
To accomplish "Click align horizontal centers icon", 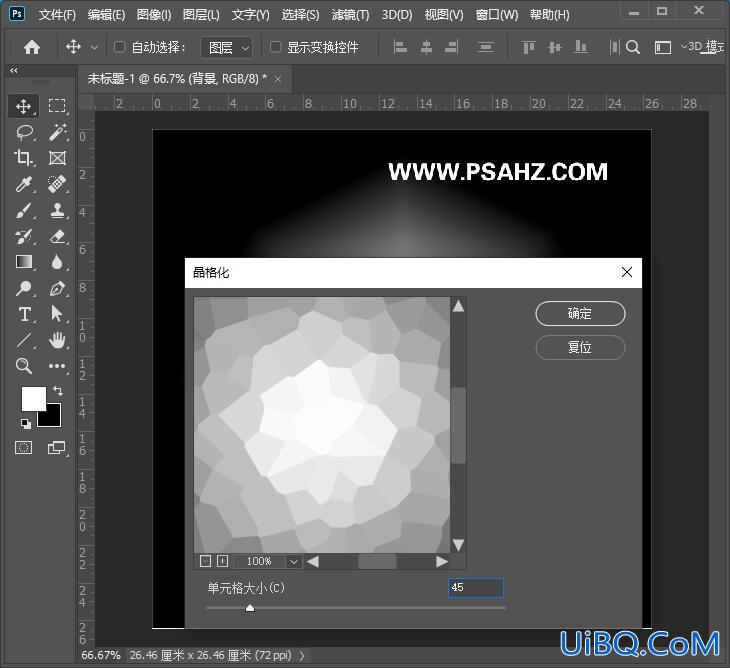I will (x=426, y=47).
